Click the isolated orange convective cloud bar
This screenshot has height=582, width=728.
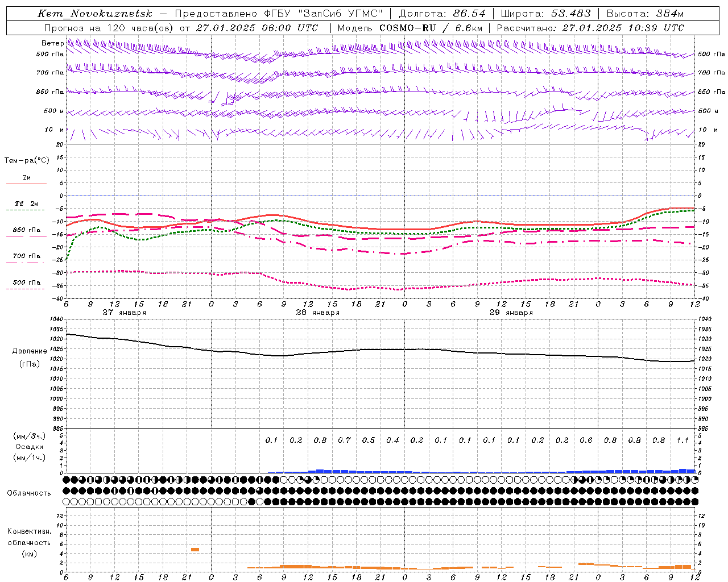(x=195, y=550)
